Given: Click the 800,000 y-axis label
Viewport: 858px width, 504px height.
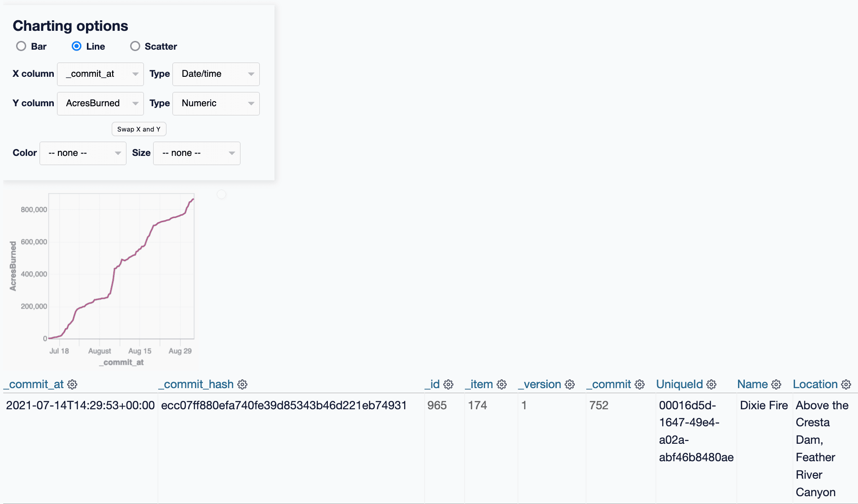Looking at the screenshot, I should (x=34, y=210).
